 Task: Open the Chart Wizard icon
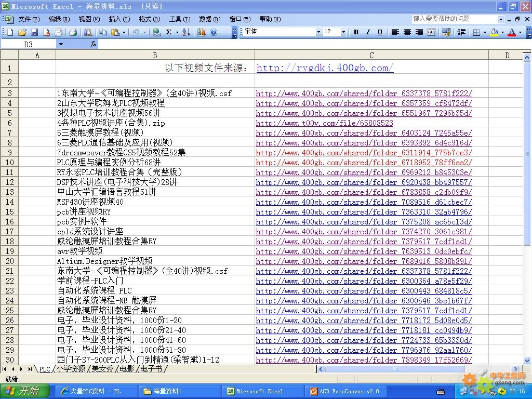[202, 32]
